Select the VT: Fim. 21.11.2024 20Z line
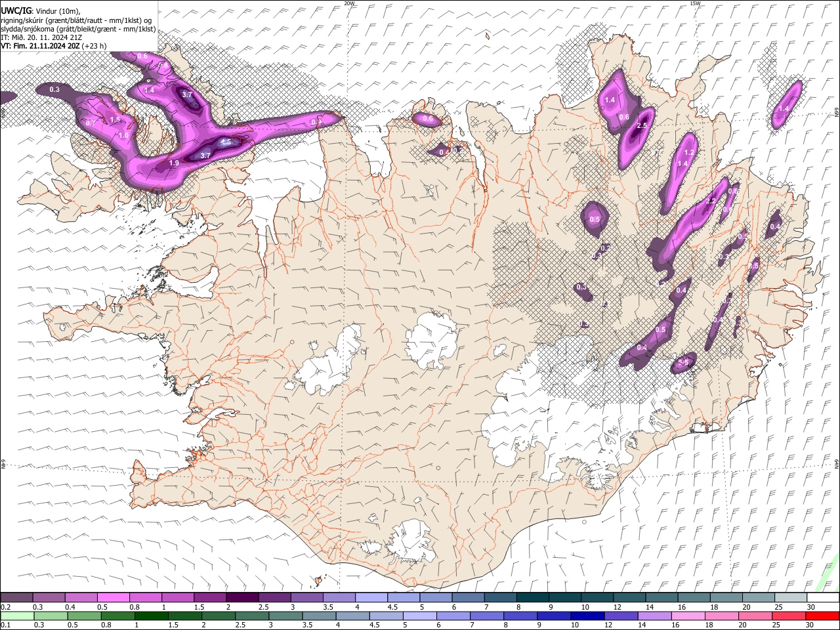 click(x=53, y=46)
